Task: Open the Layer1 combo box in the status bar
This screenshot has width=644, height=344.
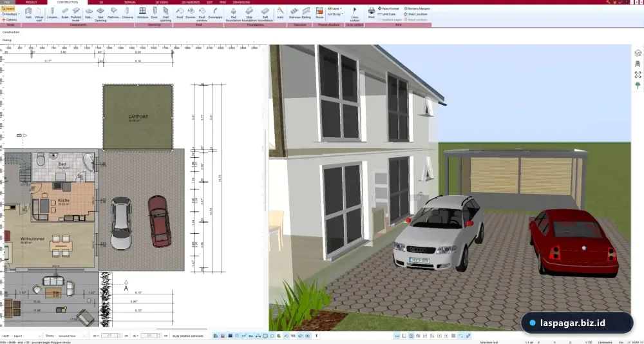Action: pos(27,336)
